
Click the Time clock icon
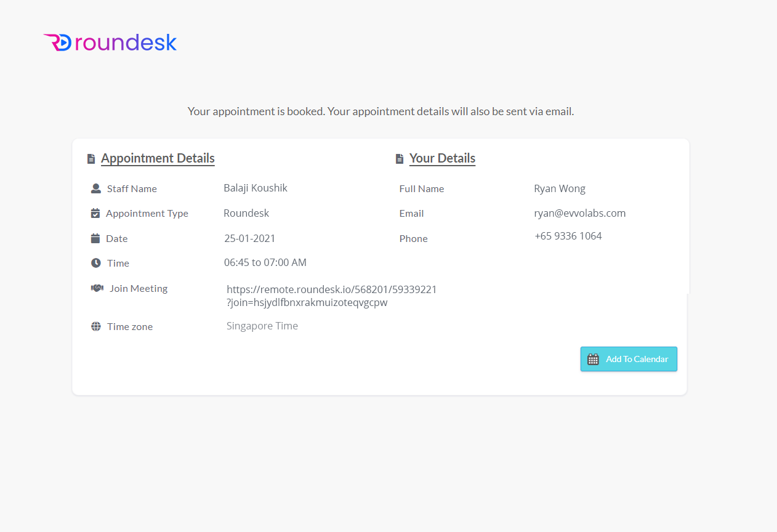point(96,263)
